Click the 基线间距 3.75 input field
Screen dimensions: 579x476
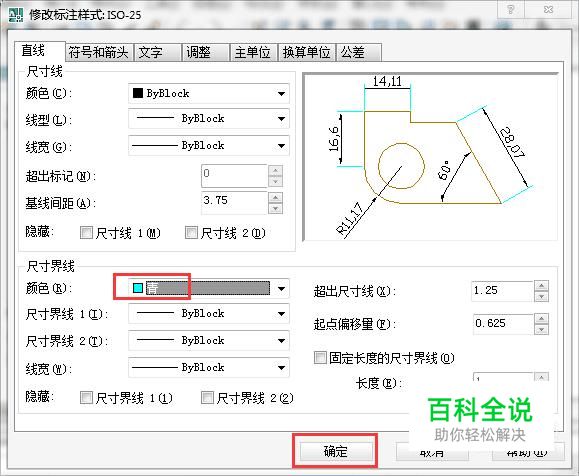(234, 203)
